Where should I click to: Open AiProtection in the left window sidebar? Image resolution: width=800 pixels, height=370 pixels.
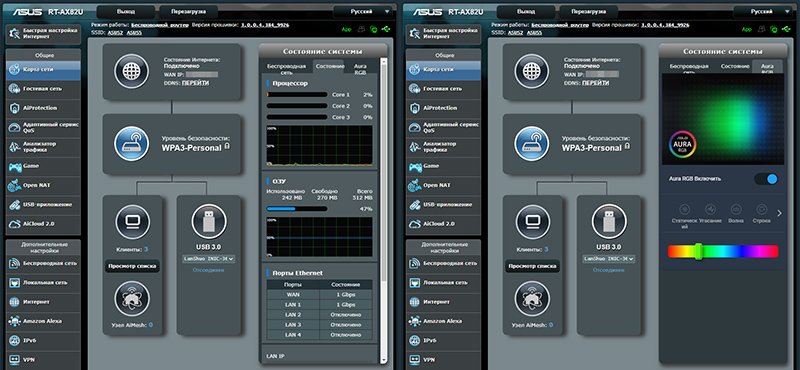coord(43,108)
